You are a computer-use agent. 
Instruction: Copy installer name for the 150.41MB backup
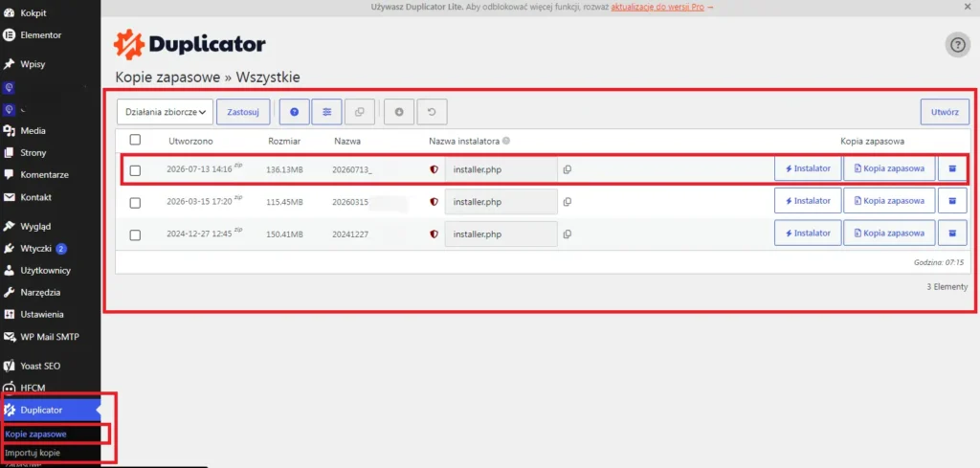point(568,234)
